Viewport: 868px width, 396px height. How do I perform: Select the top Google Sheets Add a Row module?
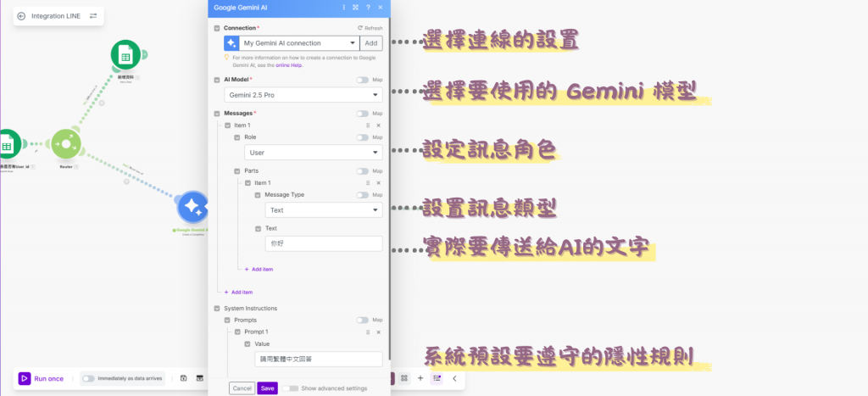(125, 55)
